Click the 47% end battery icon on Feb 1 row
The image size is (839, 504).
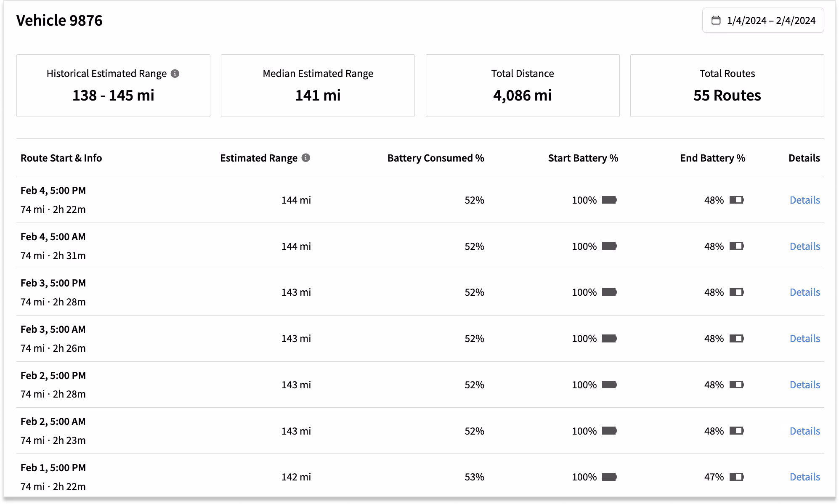737,477
